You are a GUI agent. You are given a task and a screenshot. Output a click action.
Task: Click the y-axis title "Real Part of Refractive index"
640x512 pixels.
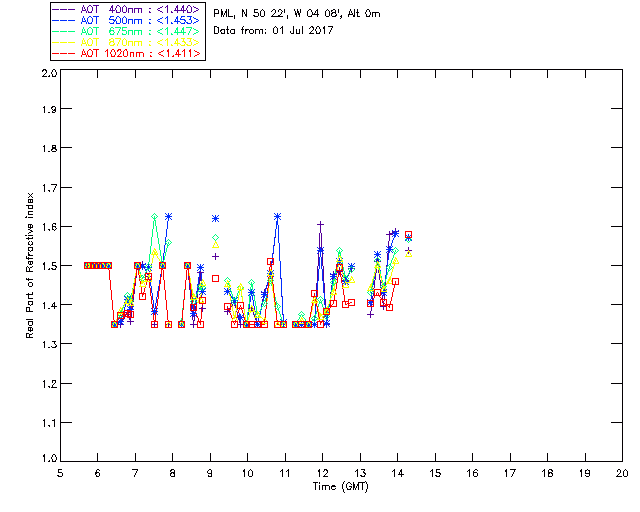29,265
